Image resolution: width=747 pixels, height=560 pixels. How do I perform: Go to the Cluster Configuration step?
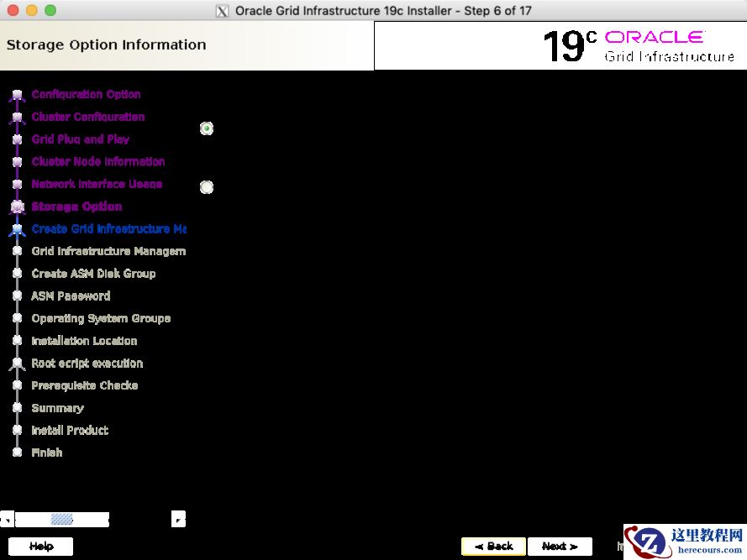tap(88, 117)
